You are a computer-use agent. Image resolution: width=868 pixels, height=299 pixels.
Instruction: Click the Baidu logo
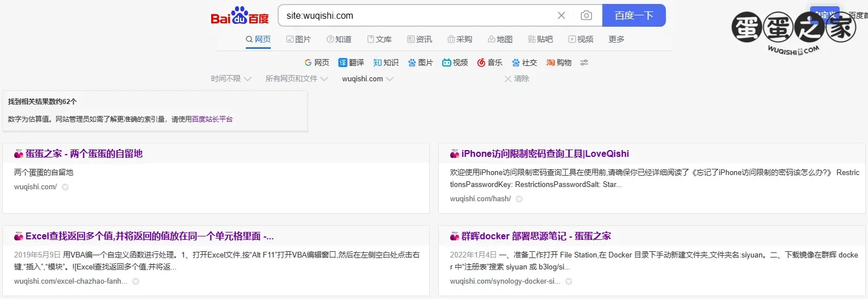click(x=240, y=16)
